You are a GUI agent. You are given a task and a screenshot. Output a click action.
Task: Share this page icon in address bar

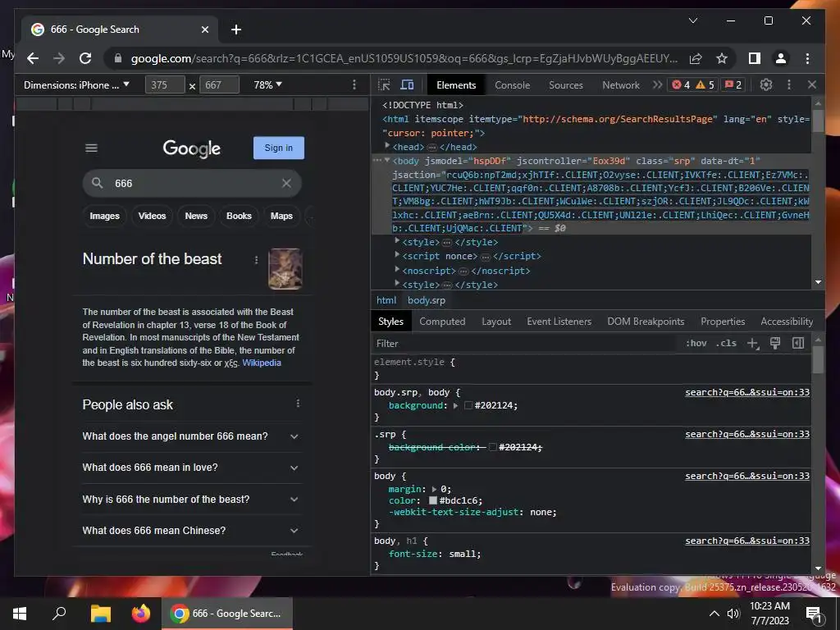pos(696,58)
